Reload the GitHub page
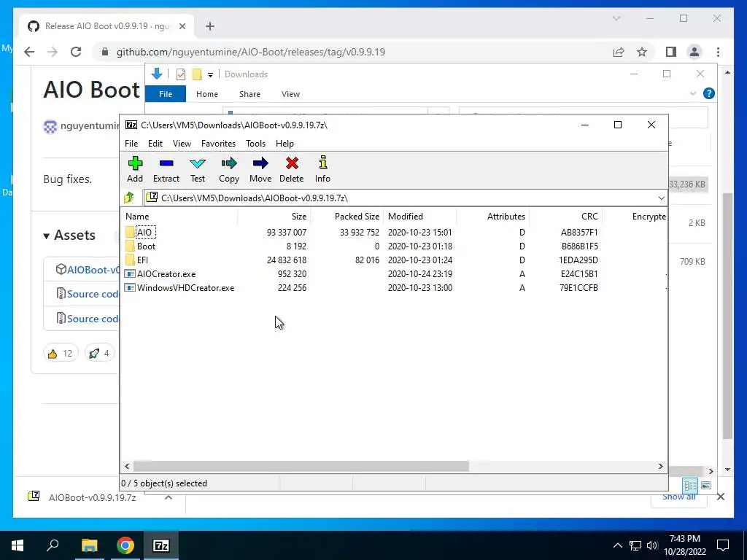This screenshot has height=560, width=747. pos(76,52)
